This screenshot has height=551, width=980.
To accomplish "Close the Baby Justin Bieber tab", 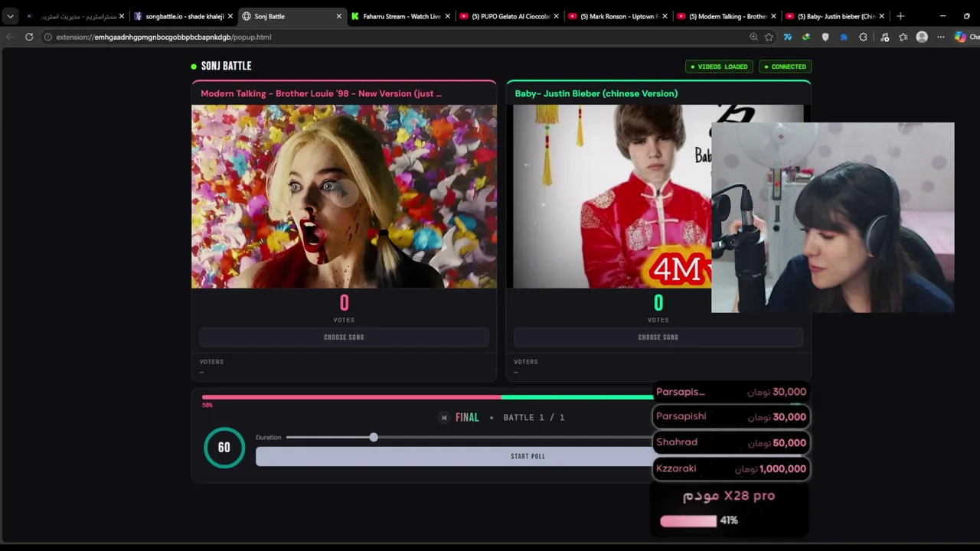I will 882,16.
